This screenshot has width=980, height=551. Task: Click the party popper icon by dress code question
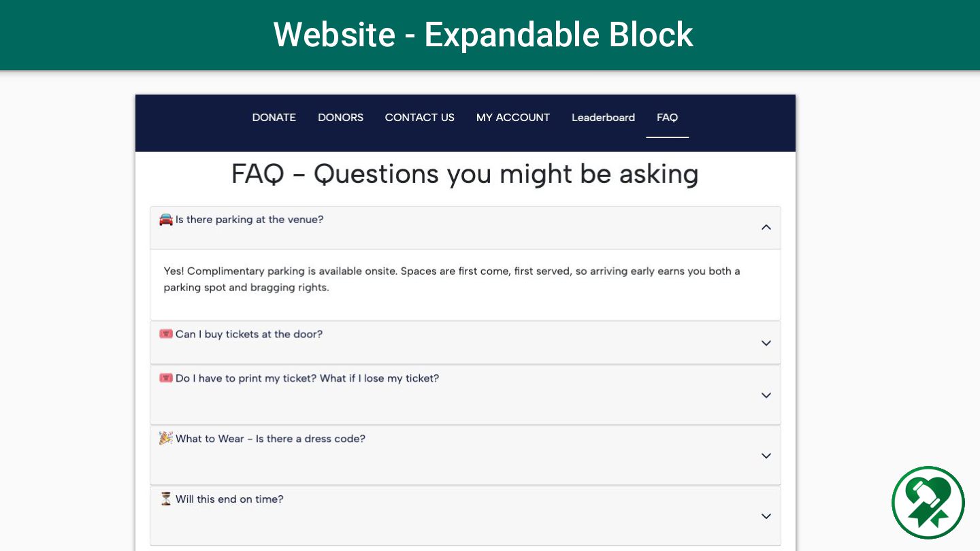coord(166,438)
